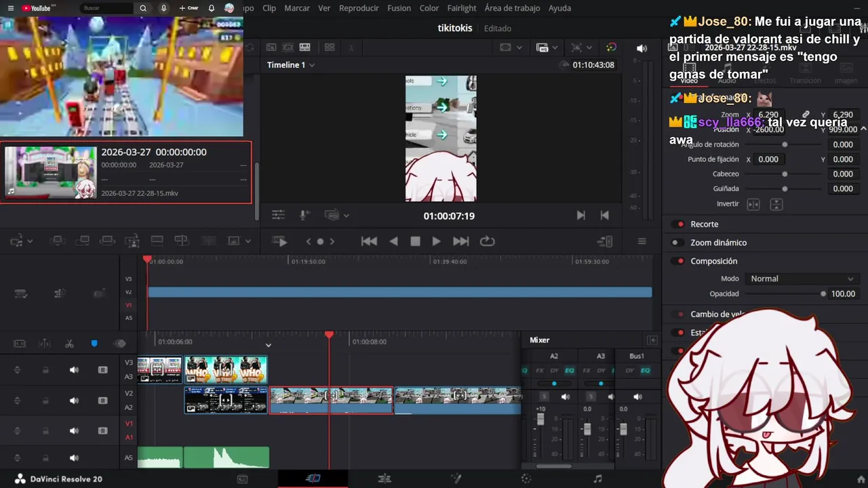This screenshot has width=868, height=488.
Task: Click the YouTube search magnifier icon
Action: 143,8
